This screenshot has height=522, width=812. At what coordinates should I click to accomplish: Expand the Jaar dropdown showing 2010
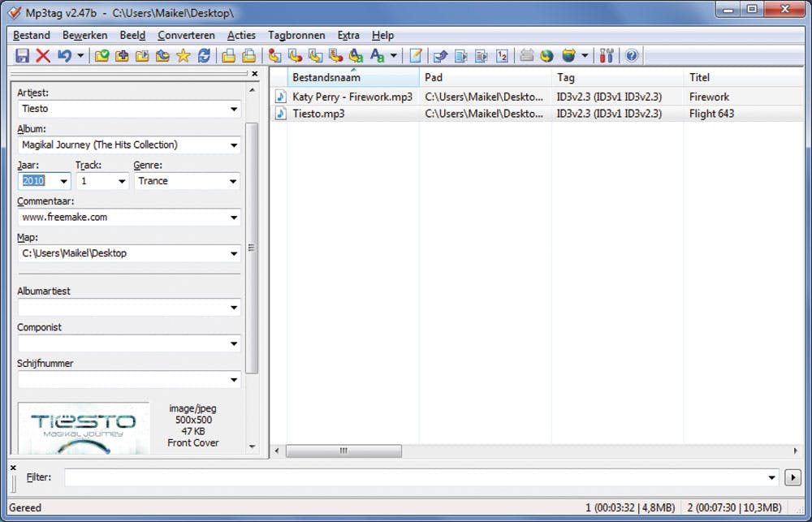point(63,181)
